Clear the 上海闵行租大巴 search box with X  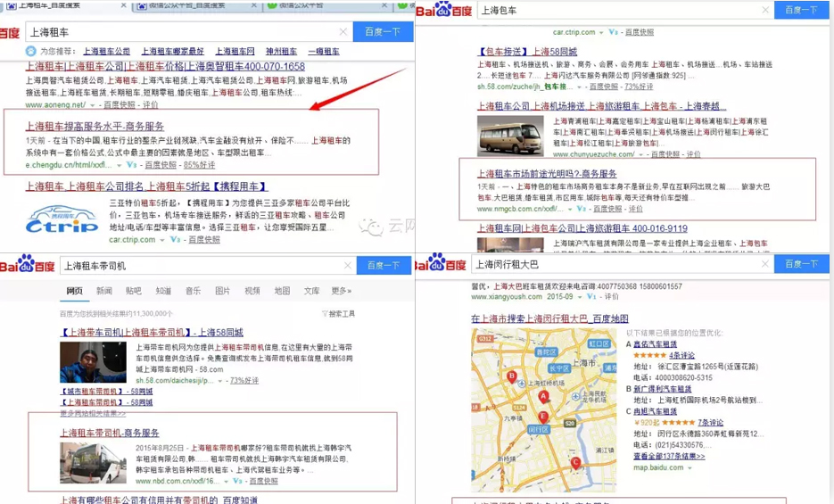coord(764,264)
